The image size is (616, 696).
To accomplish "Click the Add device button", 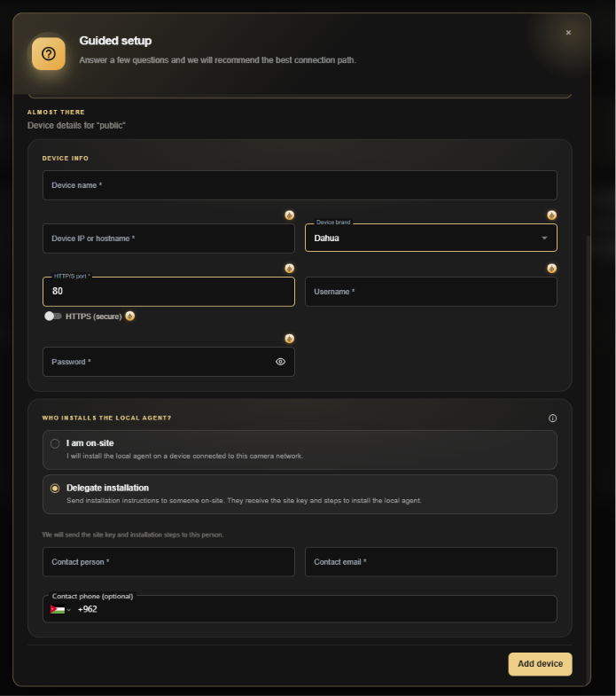I will pyautogui.click(x=540, y=664).
